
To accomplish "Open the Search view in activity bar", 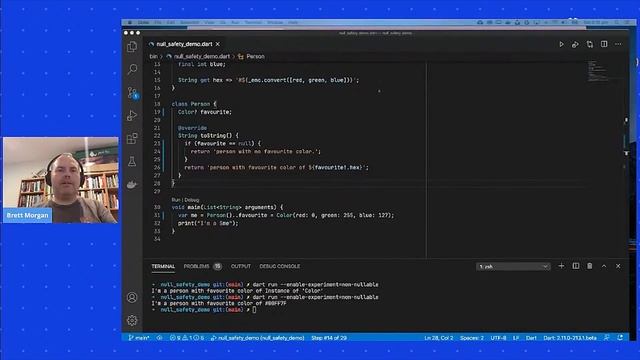I will [x=132, y=69].
